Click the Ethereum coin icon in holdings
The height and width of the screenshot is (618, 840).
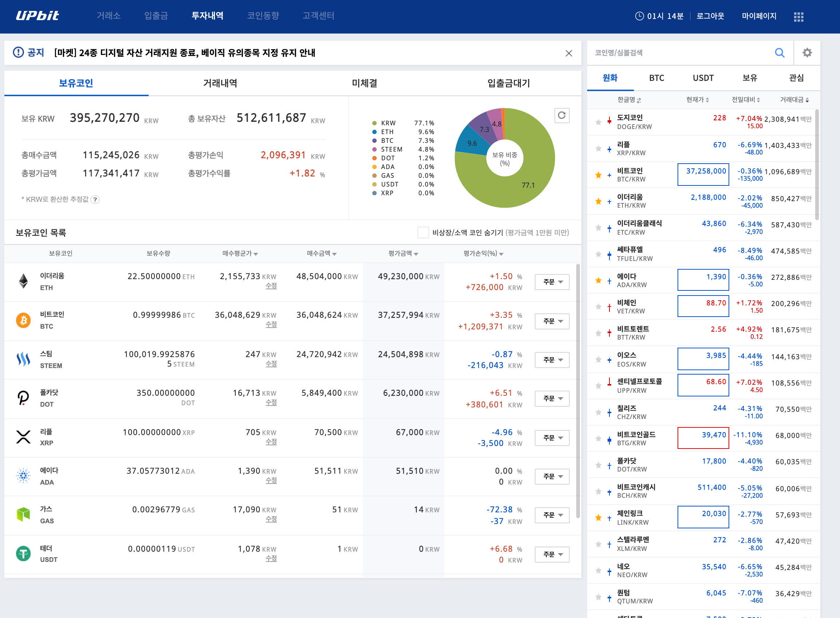click(23, 281)
